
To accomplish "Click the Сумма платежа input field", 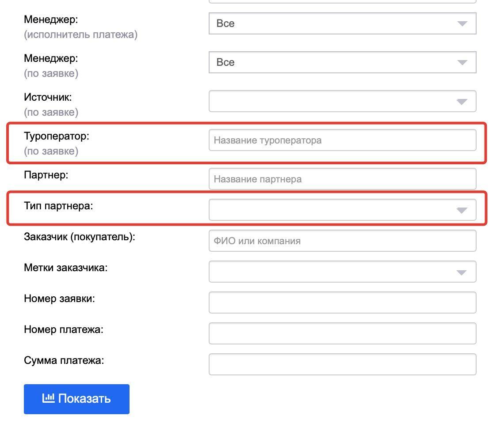I will 342,364.
